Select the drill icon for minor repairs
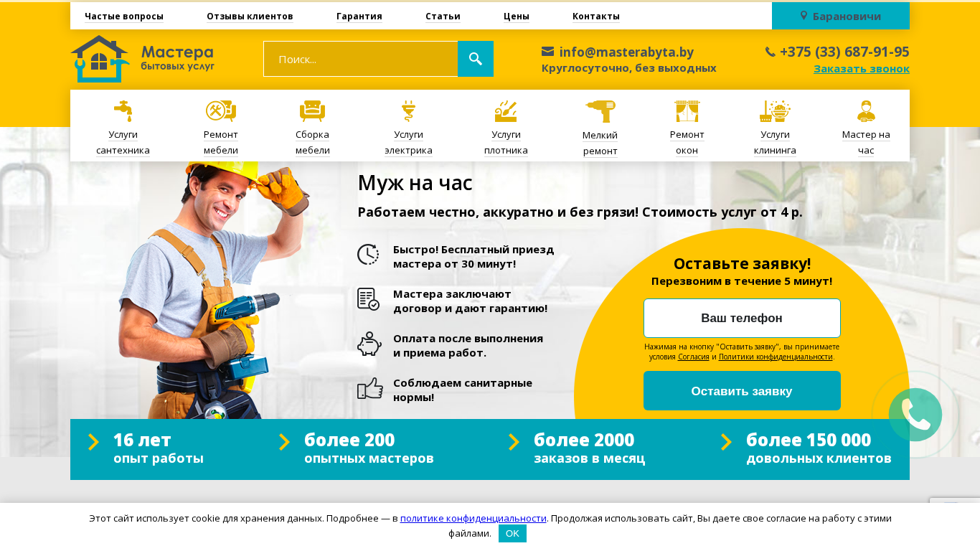The height and width of the screenshot is (551, 980). click(x=600, y=111)
